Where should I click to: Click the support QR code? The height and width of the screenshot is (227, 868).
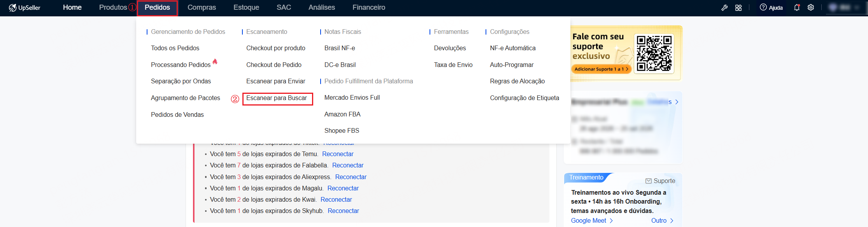click(654, 53)
